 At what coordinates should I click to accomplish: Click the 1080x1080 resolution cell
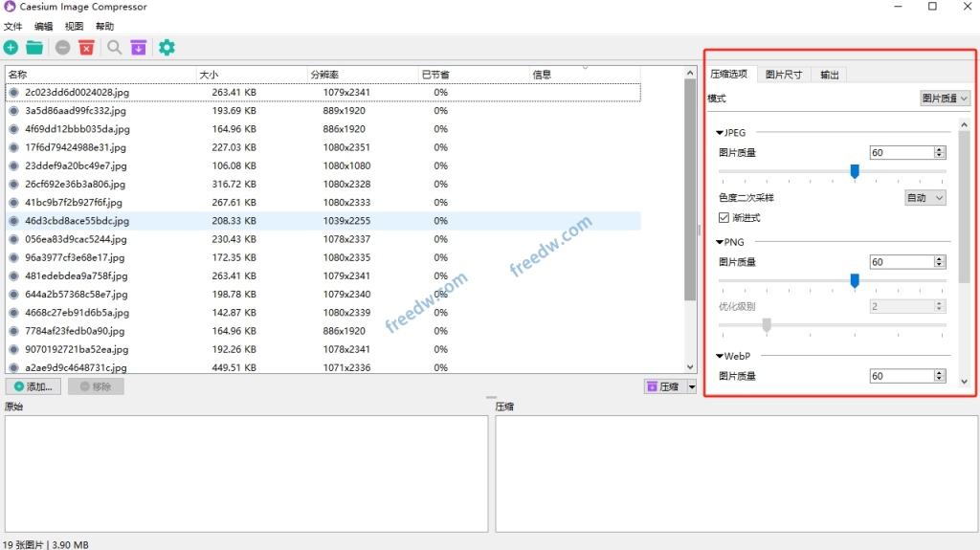(x=346, y=165)
